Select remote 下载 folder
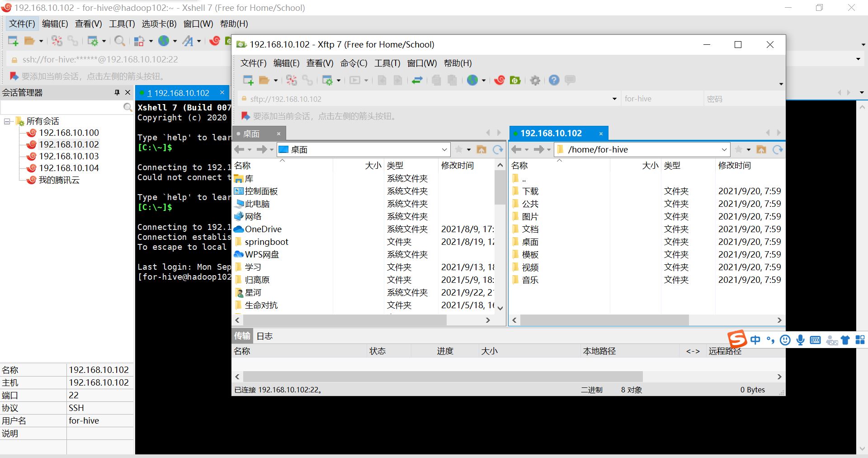The width and height of the screenshot is (868, 458). click(x=530, y=191)
